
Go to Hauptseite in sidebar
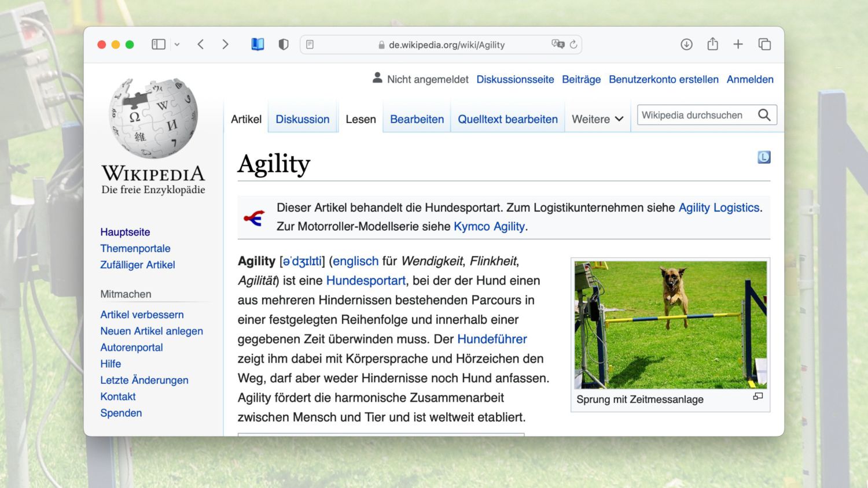coord(125,232)
